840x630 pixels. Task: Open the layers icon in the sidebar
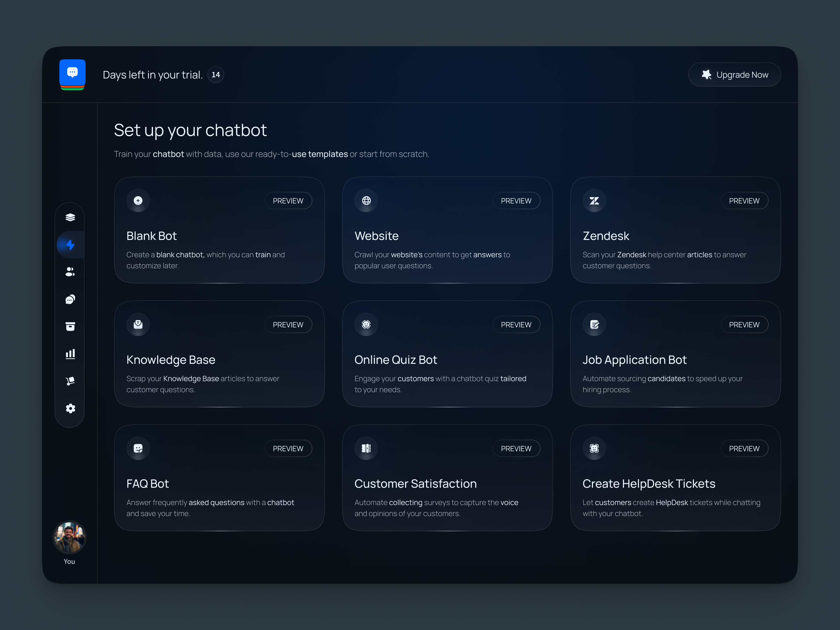70,217
